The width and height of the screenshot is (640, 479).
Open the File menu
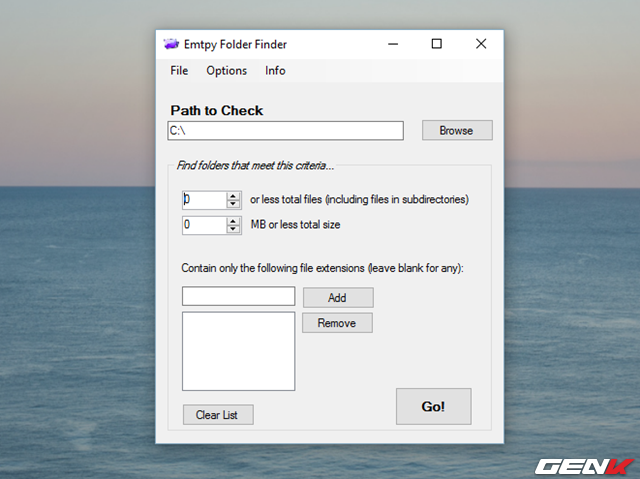point(179,71)
